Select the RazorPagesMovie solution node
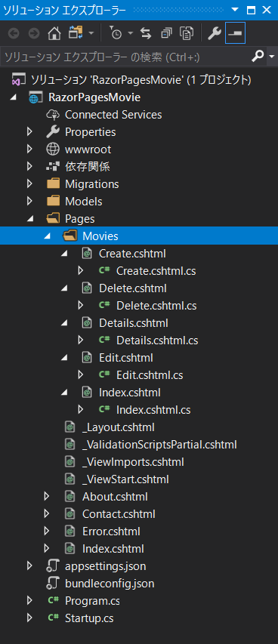Viewport: 278px width, 644px height. click(141, 80)
